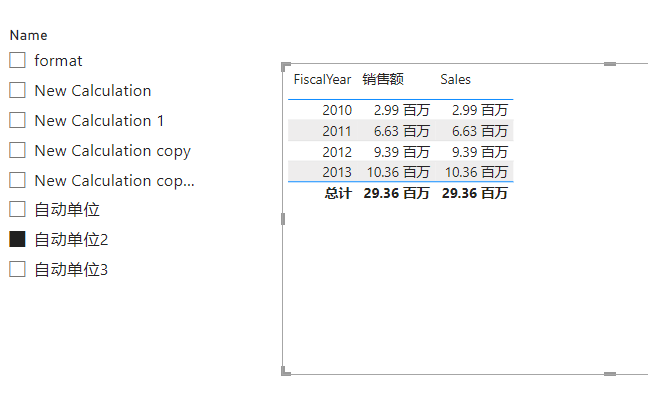This screenshot has height=404, width=648.
Task: Check the 自动单位3 checkbox
Action: click(x=17, y=269)
